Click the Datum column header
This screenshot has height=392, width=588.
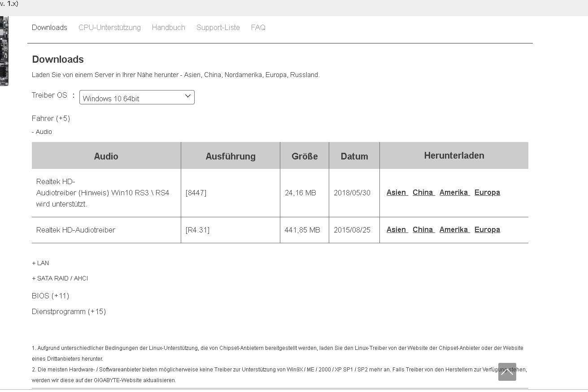click(x=354, y=156)
